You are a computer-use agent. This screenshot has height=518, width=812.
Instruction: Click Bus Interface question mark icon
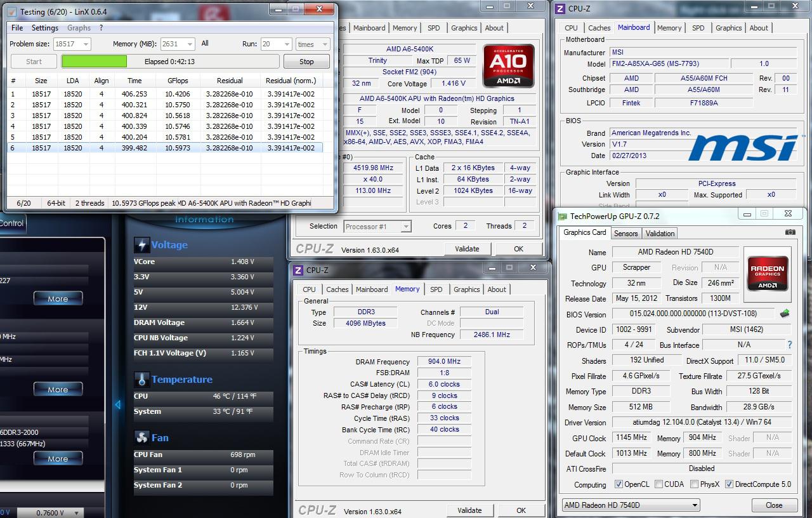790,345
